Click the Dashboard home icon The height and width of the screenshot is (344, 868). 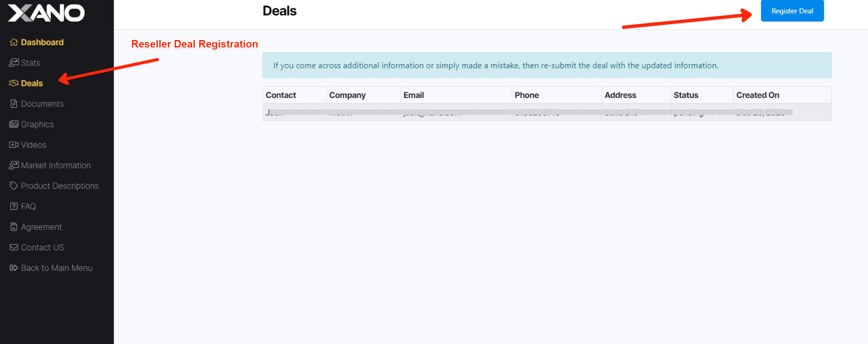coord(14,42)
